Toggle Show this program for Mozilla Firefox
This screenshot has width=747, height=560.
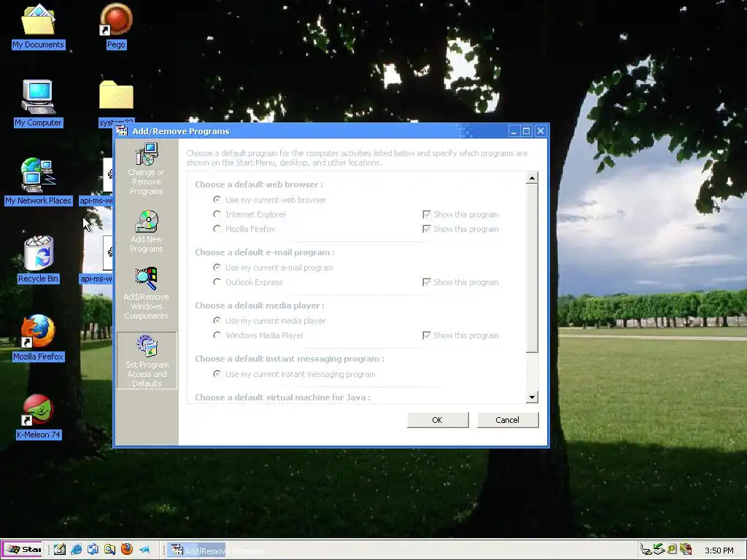click(x=461, y=229)
